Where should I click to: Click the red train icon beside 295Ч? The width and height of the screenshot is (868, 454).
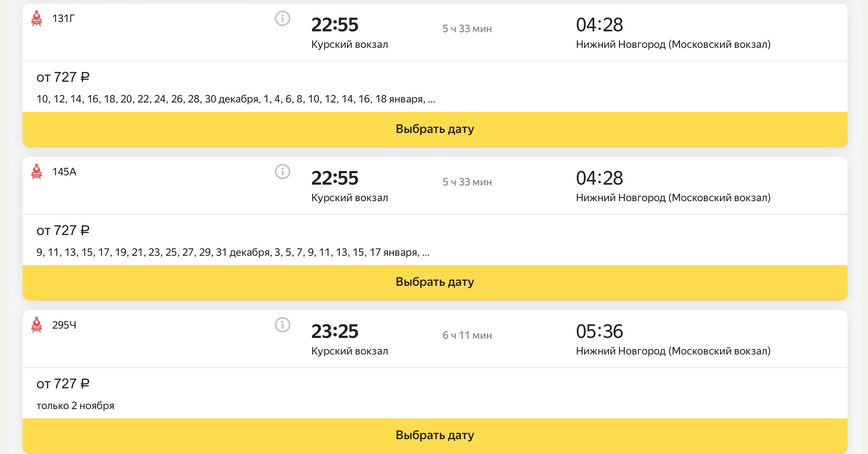[37, 325]
